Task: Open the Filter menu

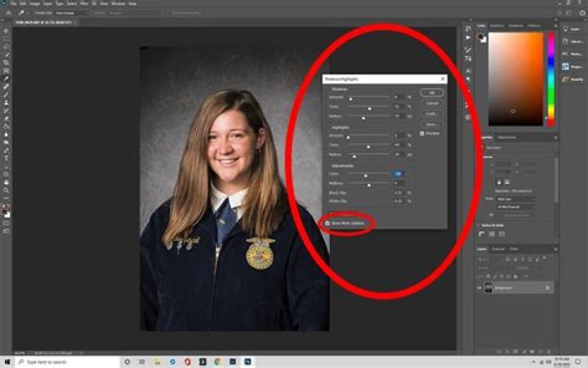Action: click(84, 4)
